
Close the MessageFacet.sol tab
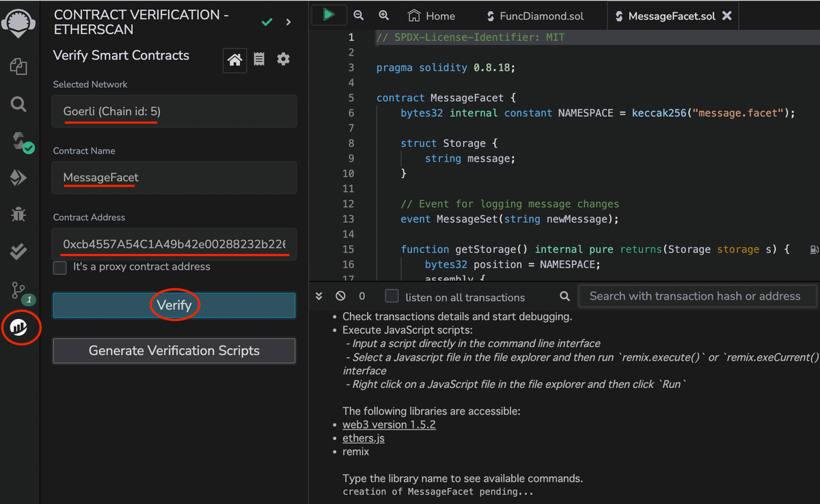(x=726, y=16)
